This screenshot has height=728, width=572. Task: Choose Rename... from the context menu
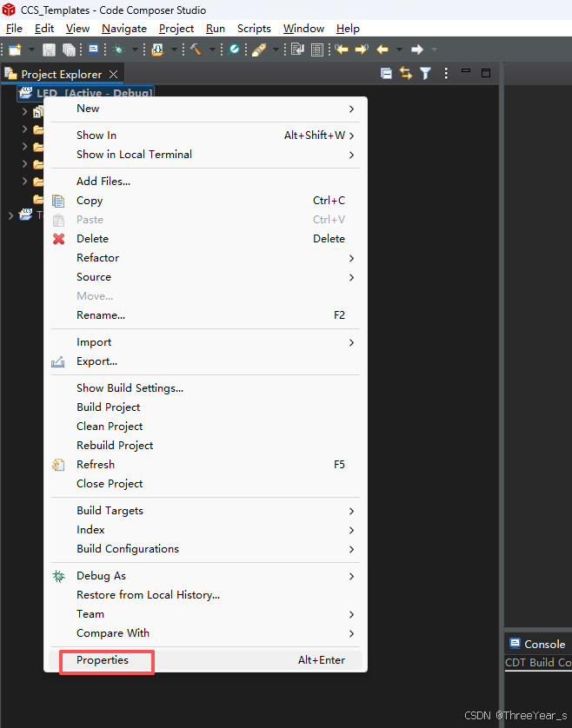pos(205,315)
